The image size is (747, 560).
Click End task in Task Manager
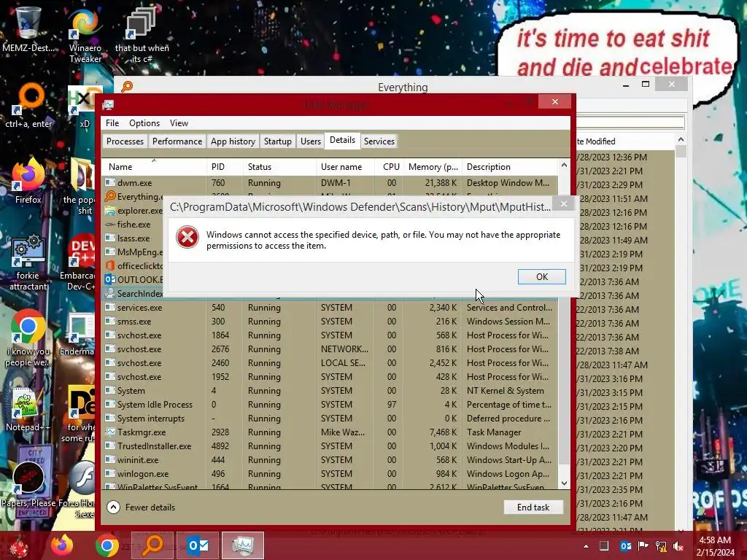coord(533,507)
